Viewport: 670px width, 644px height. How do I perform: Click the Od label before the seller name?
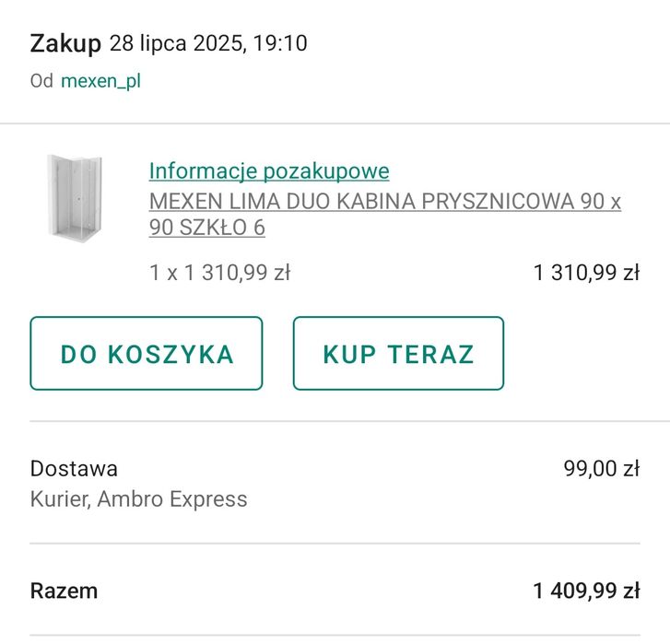pos(41,81)
